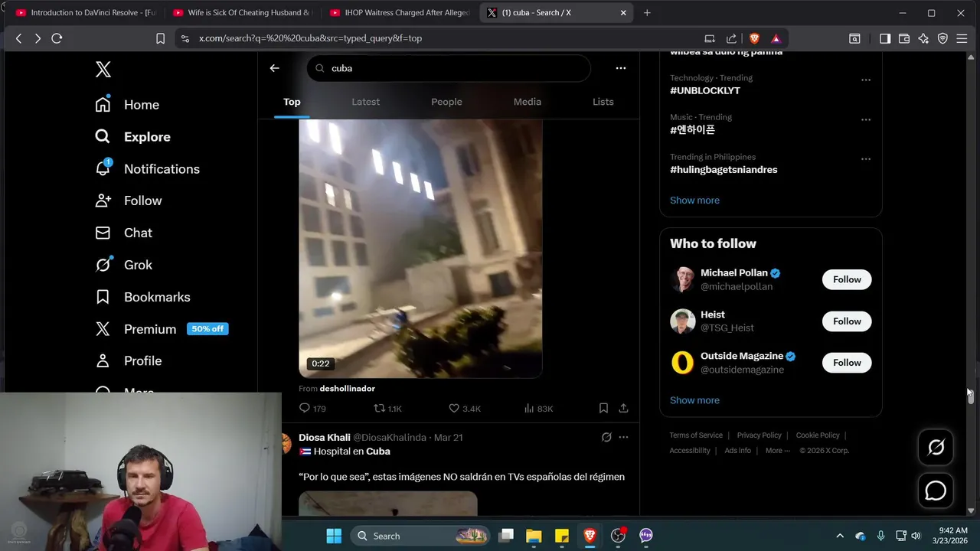
Task: Open #hulingbagetsniandres trending topic
Action: [724, 170]
